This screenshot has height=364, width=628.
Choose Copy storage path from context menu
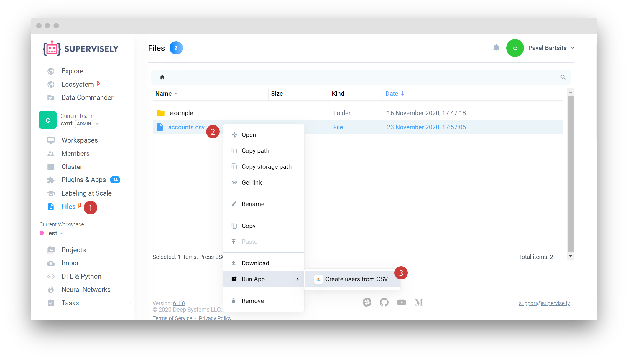266,167
